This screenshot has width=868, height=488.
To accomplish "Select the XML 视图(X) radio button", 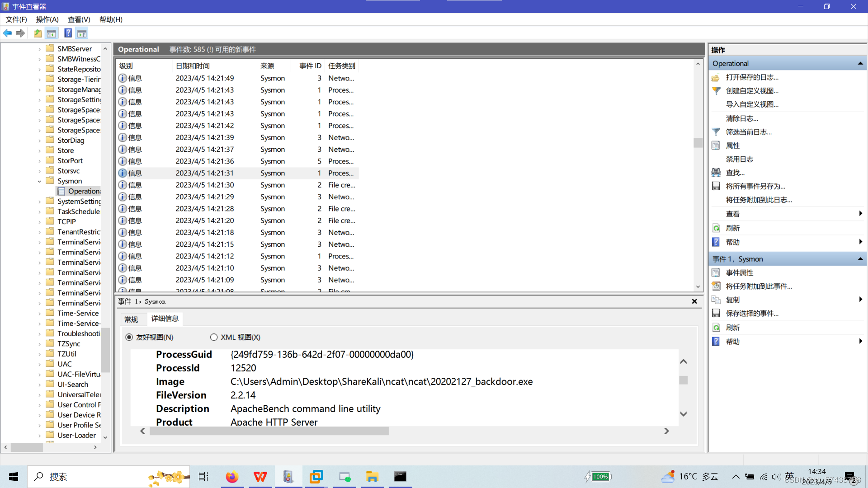I will [214, 337].
